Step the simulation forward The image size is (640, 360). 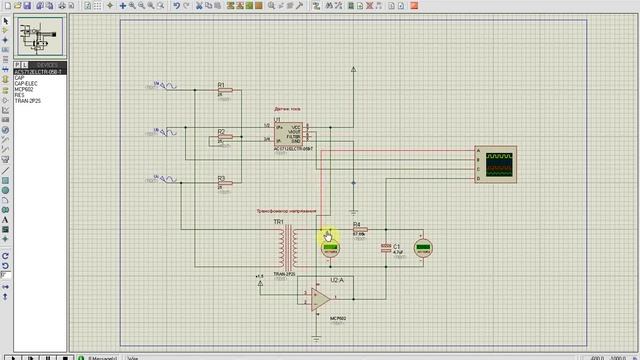click(x=30, y=358)
